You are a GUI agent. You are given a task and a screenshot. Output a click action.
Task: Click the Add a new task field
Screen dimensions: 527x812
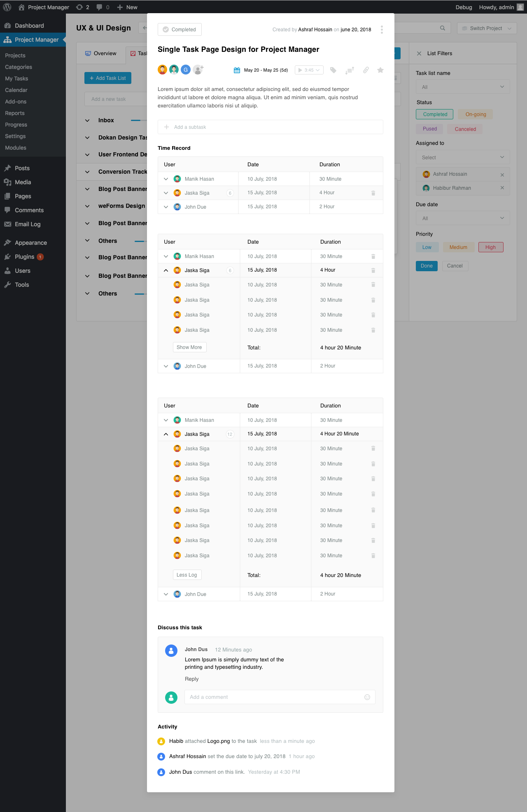(116, 99)
